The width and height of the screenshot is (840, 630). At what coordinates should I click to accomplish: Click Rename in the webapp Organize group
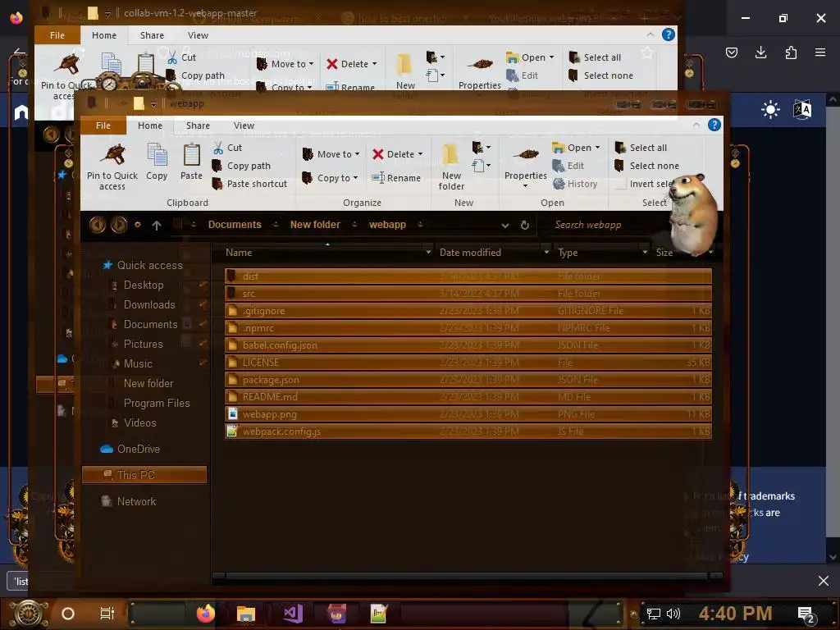396,178
